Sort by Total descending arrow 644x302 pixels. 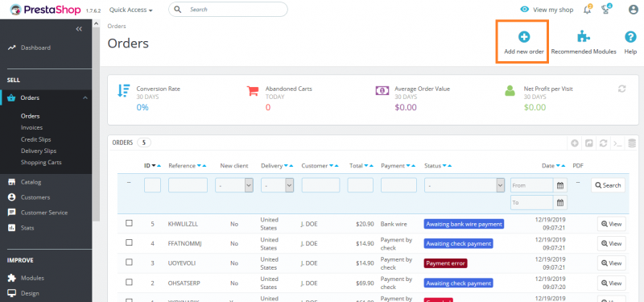point(366,166)
